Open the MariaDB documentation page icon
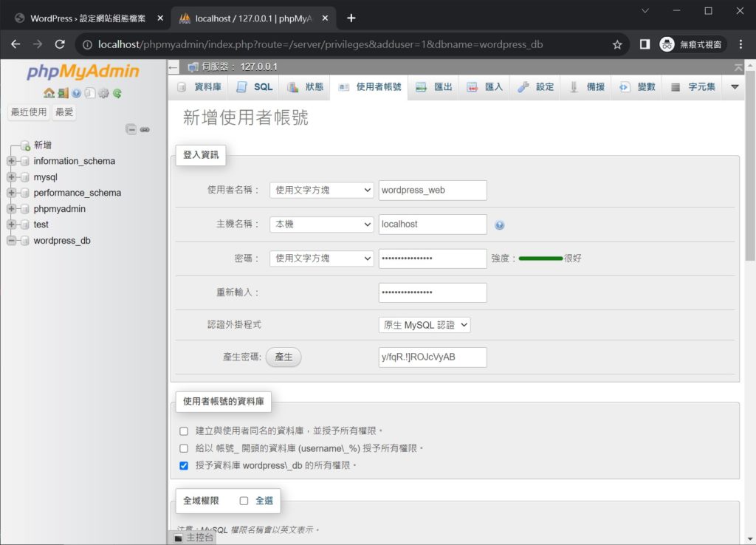This screenshot has width=756, height=545. 89,93
